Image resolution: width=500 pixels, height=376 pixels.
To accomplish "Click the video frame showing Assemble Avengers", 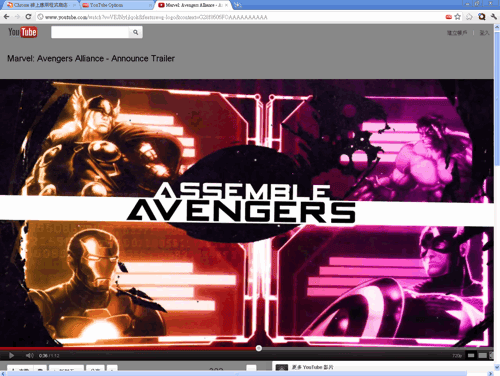I will pyautogui.click(x=247, y=213).
